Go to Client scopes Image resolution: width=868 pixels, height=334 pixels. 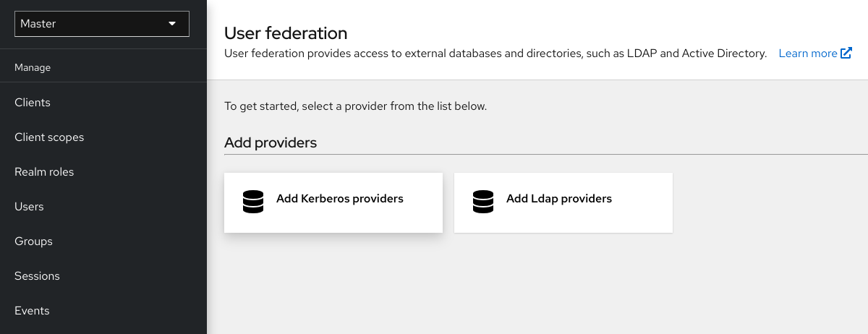point(49,137)
